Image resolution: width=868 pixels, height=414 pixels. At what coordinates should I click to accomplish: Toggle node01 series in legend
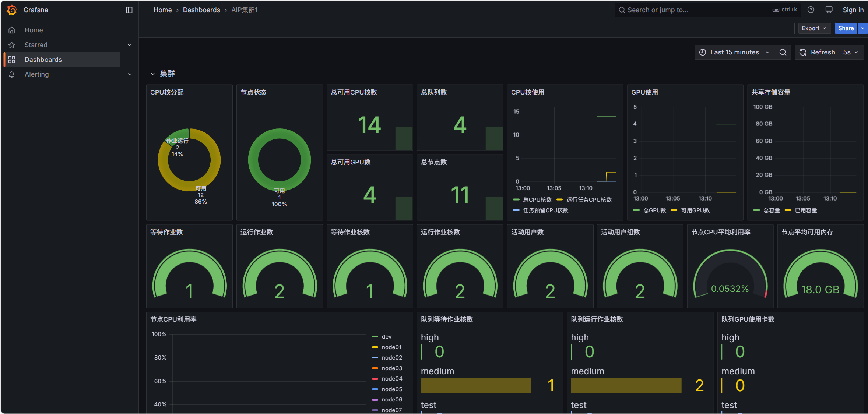(391, 347)
